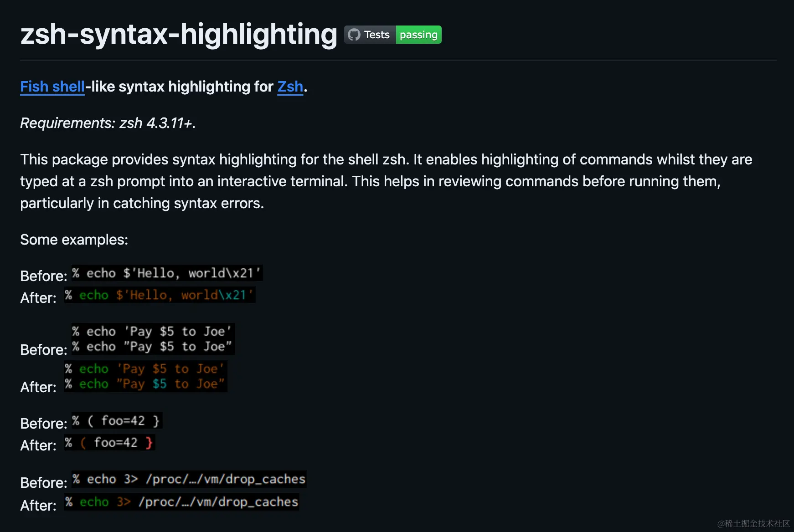Open the after image of highlighted drop_caches
794x532 pixels.
pyautogui.click(x=181, y=502)
